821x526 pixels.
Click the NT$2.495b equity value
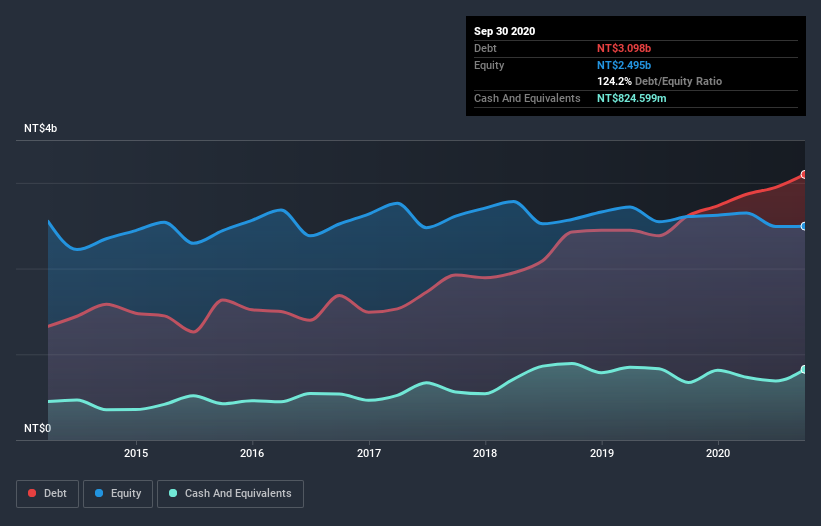(x=624, y=65)
